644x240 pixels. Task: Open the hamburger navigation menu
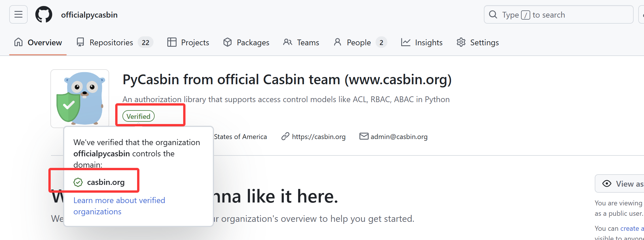pyautogui.click(x=18, y=14)
